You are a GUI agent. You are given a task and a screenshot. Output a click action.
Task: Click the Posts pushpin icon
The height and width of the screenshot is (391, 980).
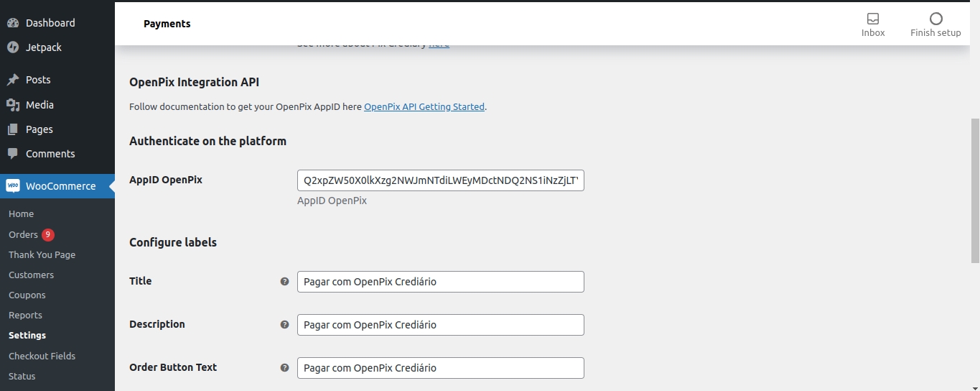click(13, 80)
